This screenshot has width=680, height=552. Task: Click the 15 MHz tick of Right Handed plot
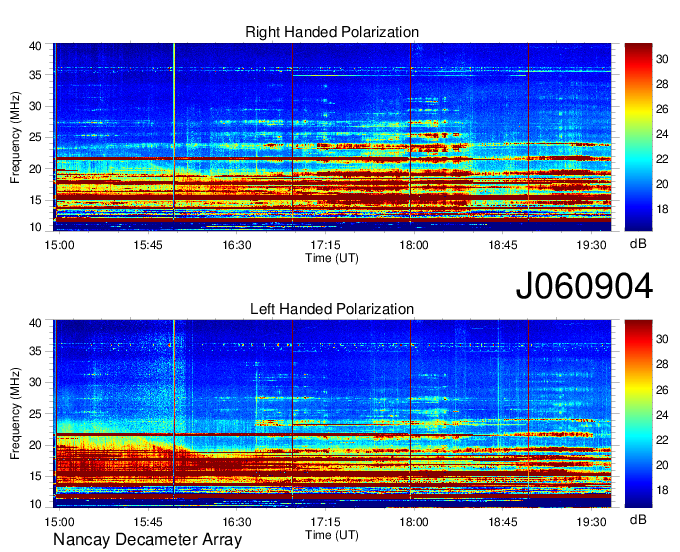tap(36, 200)
